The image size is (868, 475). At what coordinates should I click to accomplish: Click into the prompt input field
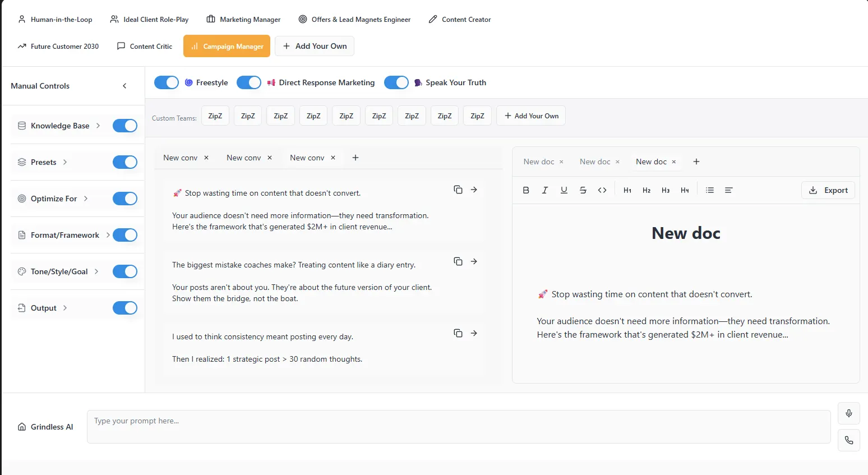(458, 427)
